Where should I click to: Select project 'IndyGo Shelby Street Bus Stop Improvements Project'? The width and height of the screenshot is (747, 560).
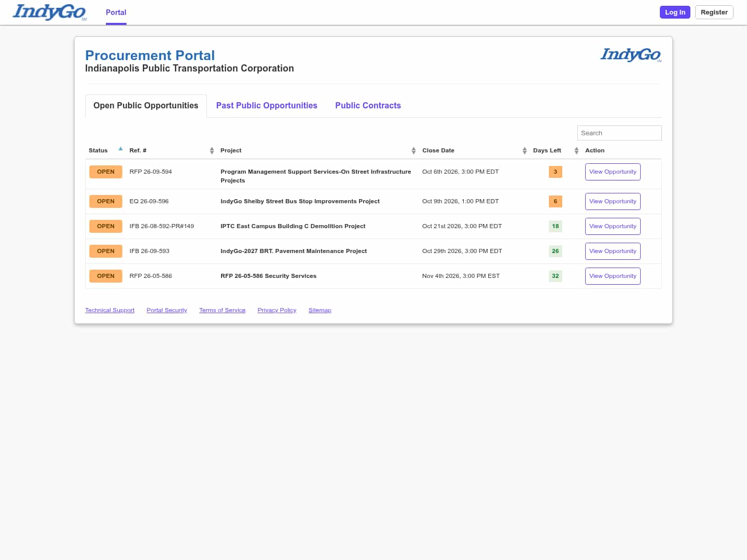[x=300, y=201]
